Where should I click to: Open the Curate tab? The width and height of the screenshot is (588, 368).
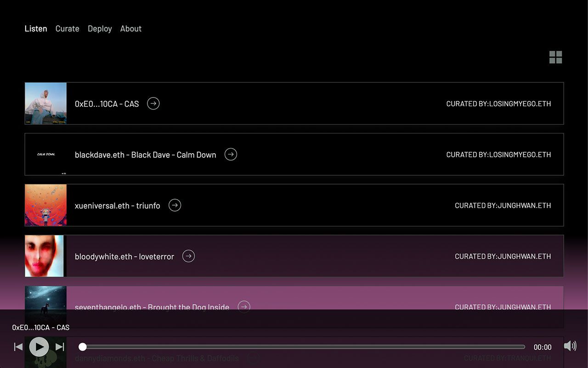tap(68, 29)
